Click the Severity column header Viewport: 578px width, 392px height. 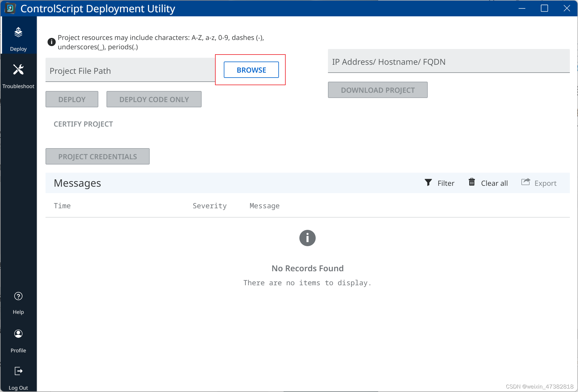coord(209,206)
